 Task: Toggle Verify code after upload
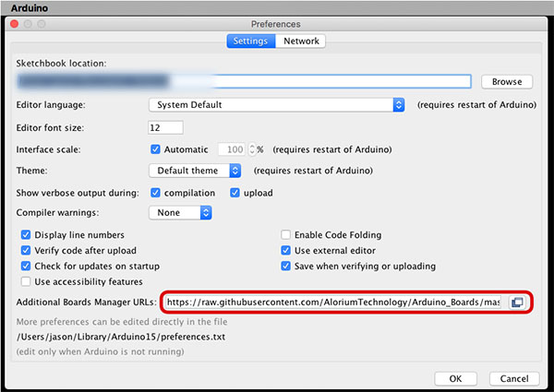coord(26,250)
